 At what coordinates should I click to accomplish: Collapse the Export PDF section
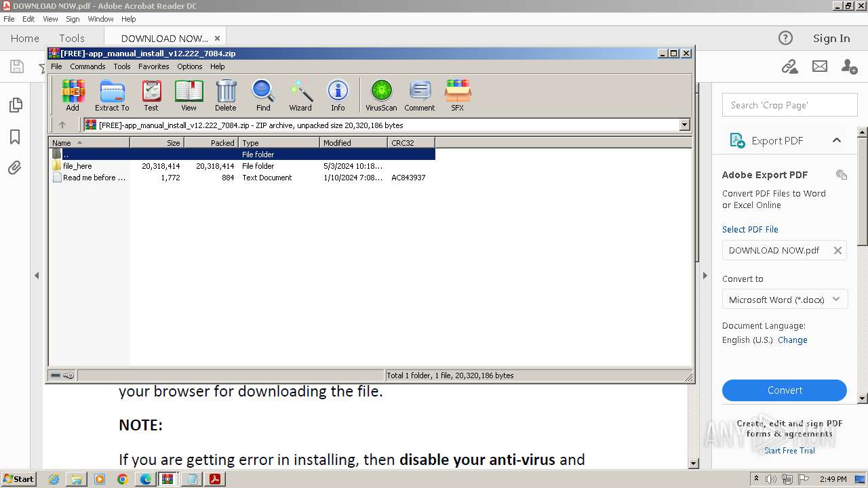coord(837,140)
